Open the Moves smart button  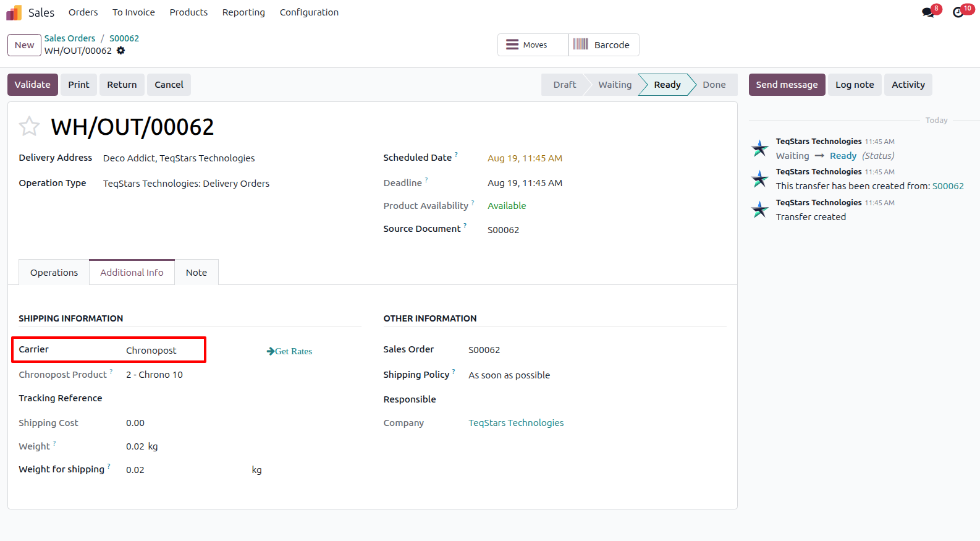[533, 45]
